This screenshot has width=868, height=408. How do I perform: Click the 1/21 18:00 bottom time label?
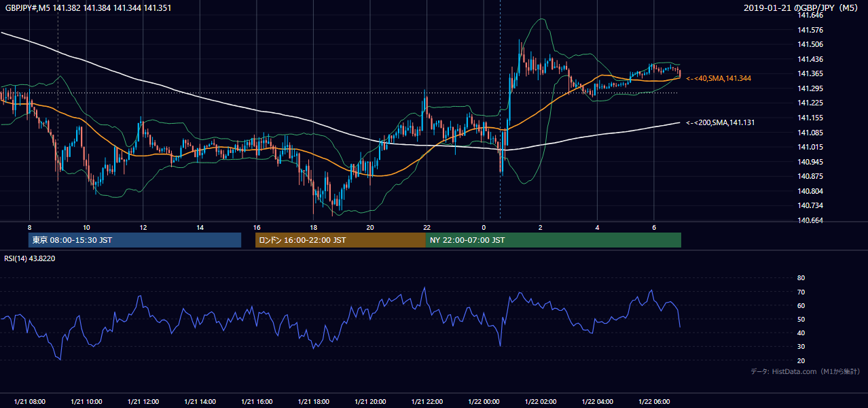[313, 402]
